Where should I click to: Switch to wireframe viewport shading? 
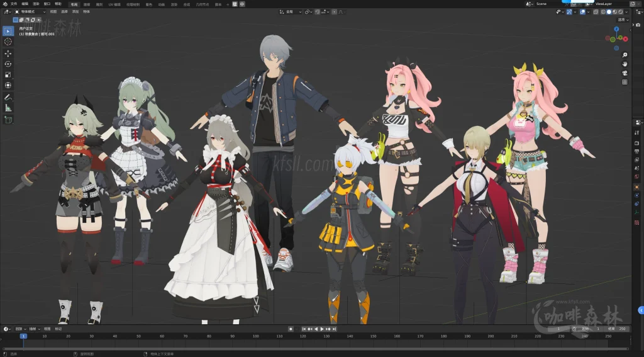603,12
